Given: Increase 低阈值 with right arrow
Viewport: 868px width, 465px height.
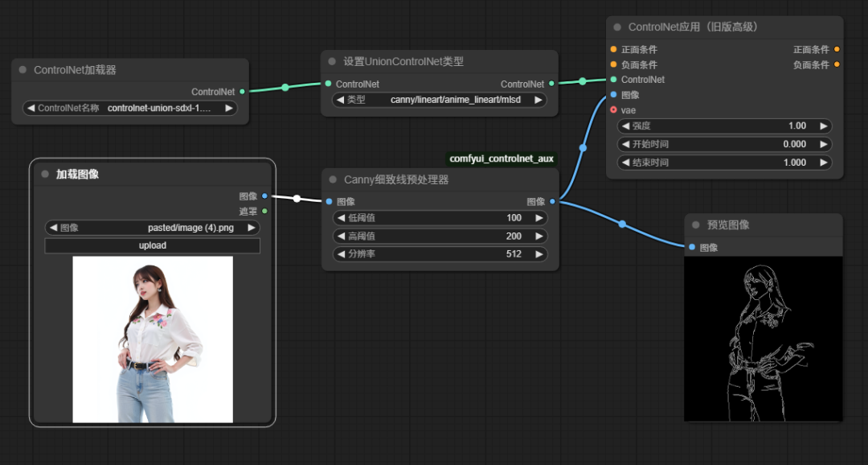Looking at the screenshot, I should coord(538,218).
